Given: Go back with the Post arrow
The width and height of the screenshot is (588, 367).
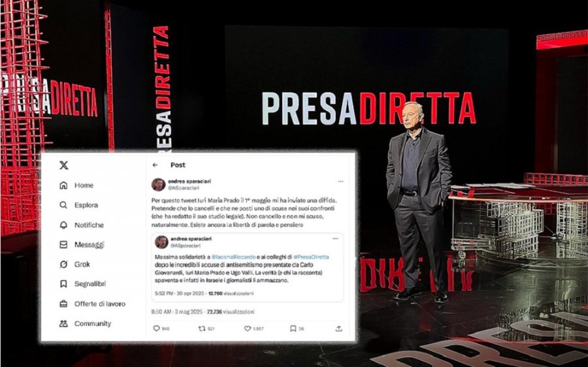Looking at the screenshot, I should pos(155,165).
